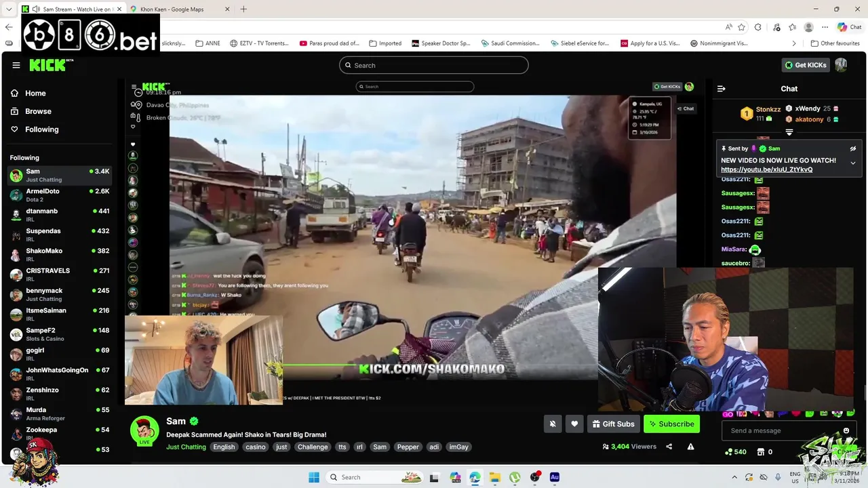Click the Windows Start button
Viewport: 868px width, 488px height.
coord(313,477)
